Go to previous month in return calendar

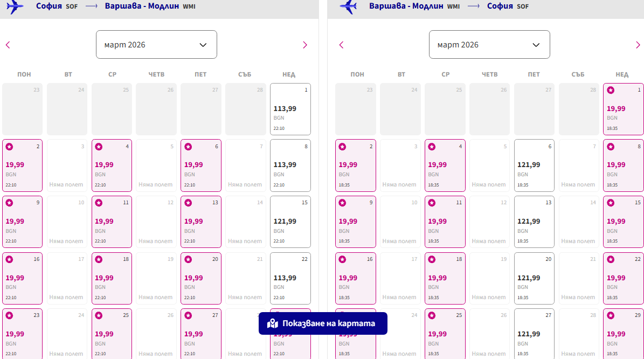[x=341, y=45]
